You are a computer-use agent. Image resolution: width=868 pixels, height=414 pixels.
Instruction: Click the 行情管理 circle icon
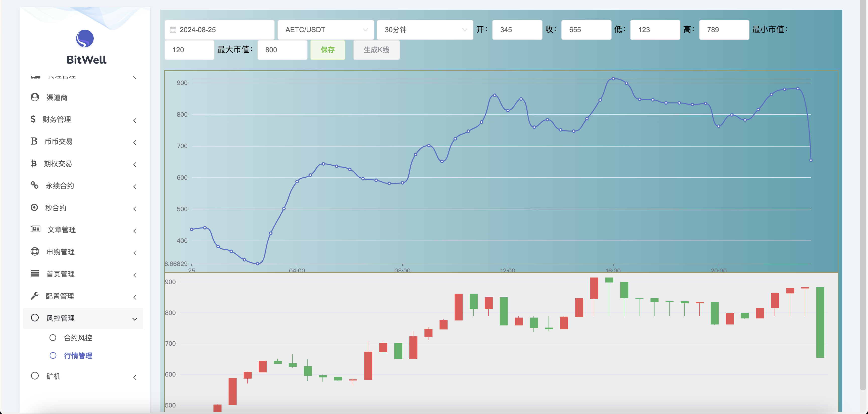53,355
